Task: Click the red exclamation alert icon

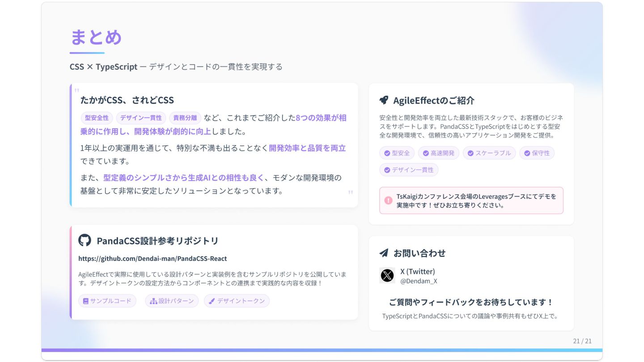Action: 388,200
